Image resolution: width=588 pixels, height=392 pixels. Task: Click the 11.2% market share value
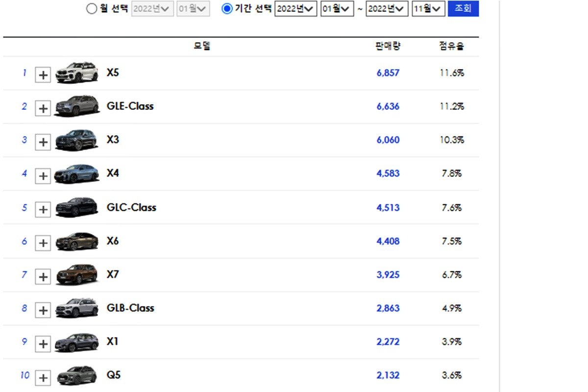tap(452, 106)
